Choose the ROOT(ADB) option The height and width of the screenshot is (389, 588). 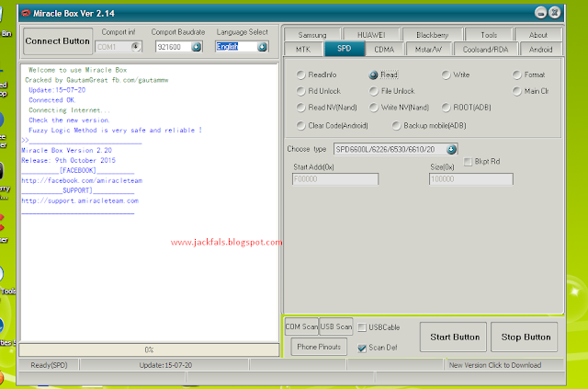(446, 108)
